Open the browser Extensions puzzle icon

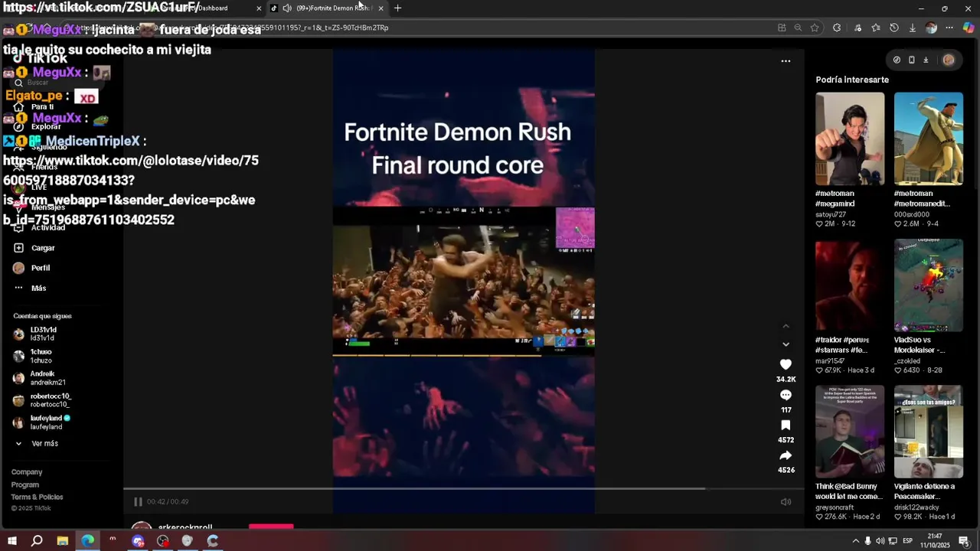[837, 28]
